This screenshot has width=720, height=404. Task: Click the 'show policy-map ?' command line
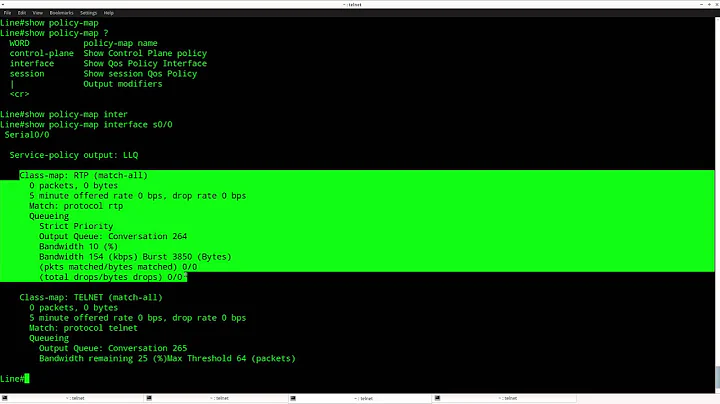tap(54, 33)
